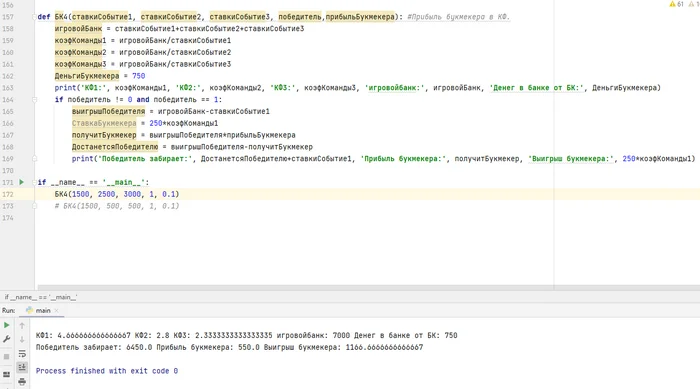Click argument 3000 in БК4 call line 172
This screenshot has height=389, width=700.
pos(132,194)
